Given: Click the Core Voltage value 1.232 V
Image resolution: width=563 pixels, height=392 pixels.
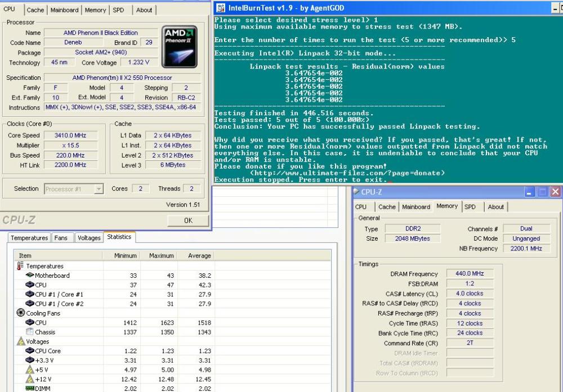Looking at the screenshot, I should (138, 62).
